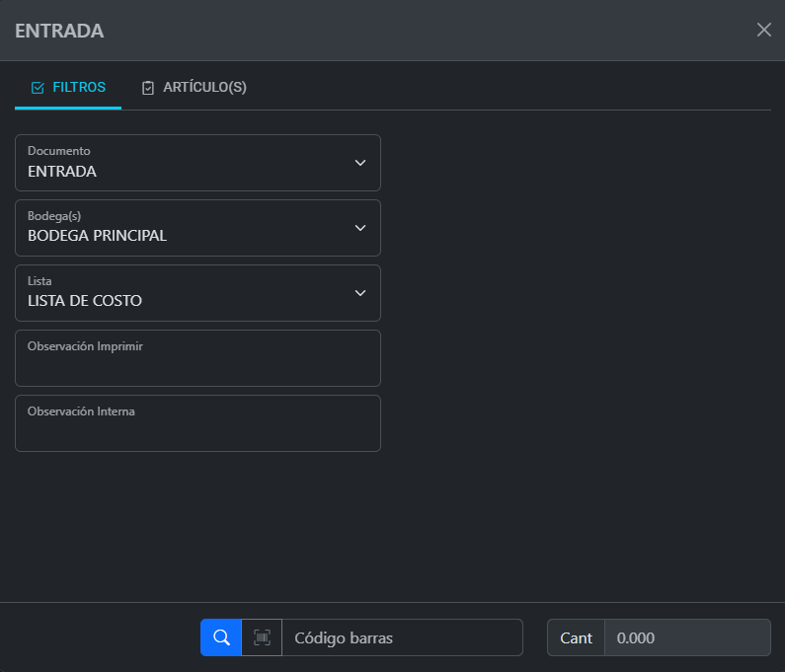The image size is (785, 672).
Task: Click the blue magnifier search button
Action: coord(221,637)
